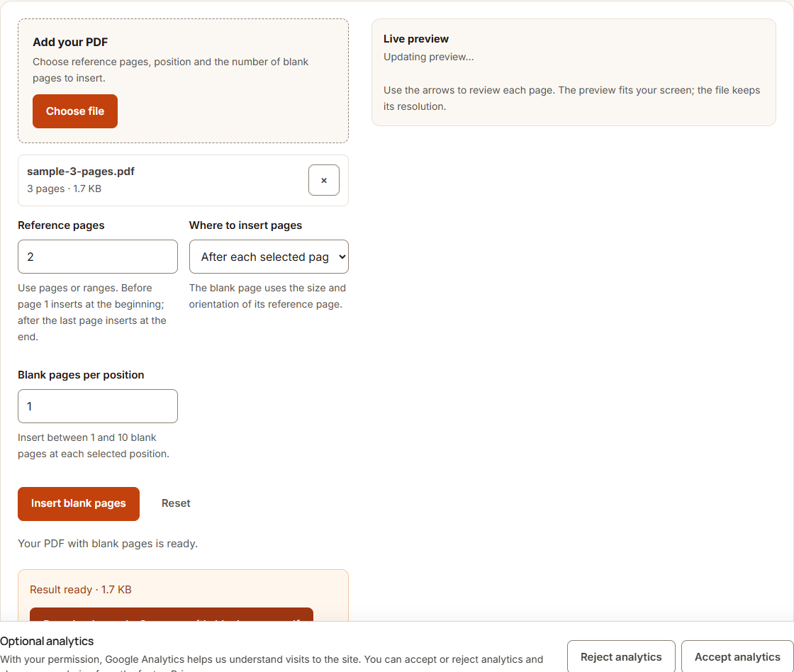Click the 'Optional analytics' heading
This screenshot has height=672, width=794.
[x=47, y=641]
